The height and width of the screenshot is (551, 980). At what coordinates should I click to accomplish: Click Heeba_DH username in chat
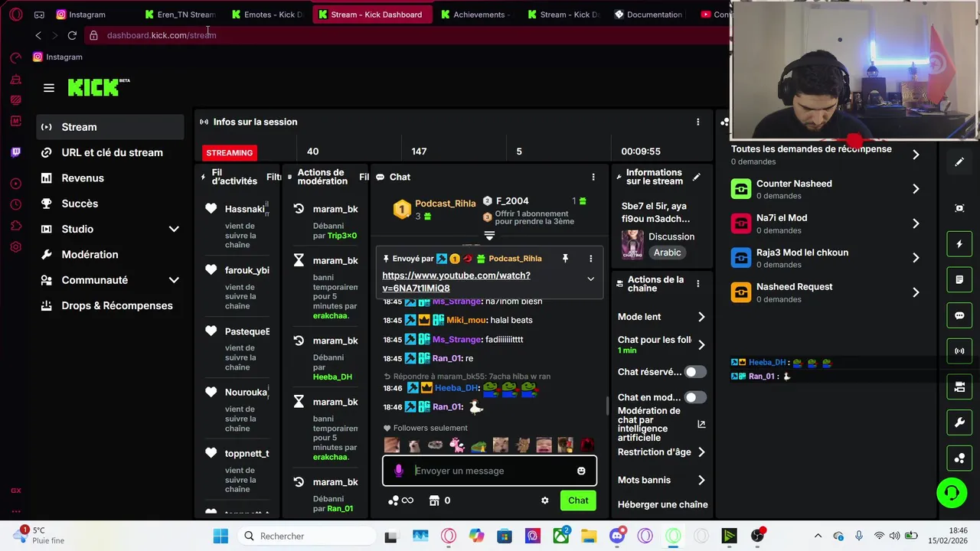coord(456,388)
